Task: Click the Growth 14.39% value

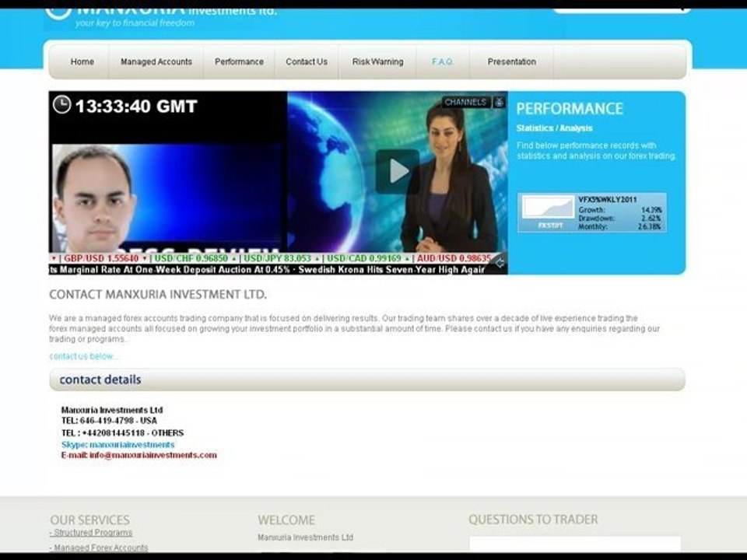Action: pyautogui.click(x=651, y=210)
